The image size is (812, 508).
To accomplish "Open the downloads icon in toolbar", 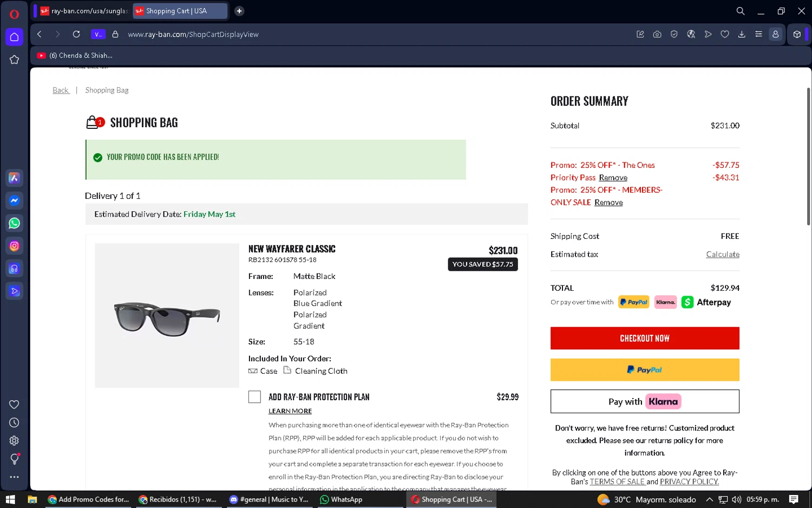I will 742,34.
